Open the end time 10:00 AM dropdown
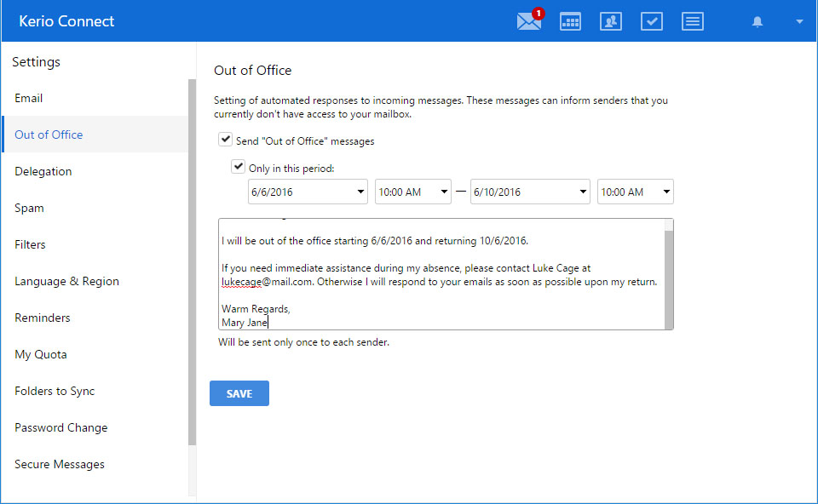 [636, 192]
